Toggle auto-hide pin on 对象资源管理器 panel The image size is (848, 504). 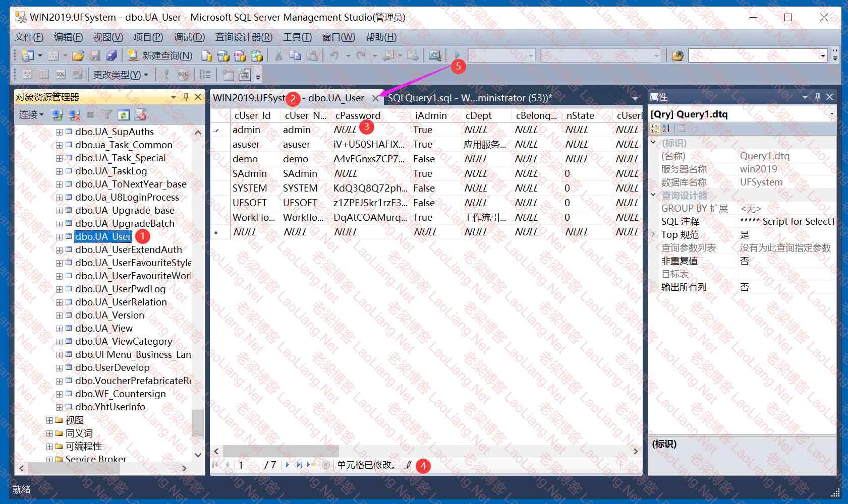click(x=186, y=97)
